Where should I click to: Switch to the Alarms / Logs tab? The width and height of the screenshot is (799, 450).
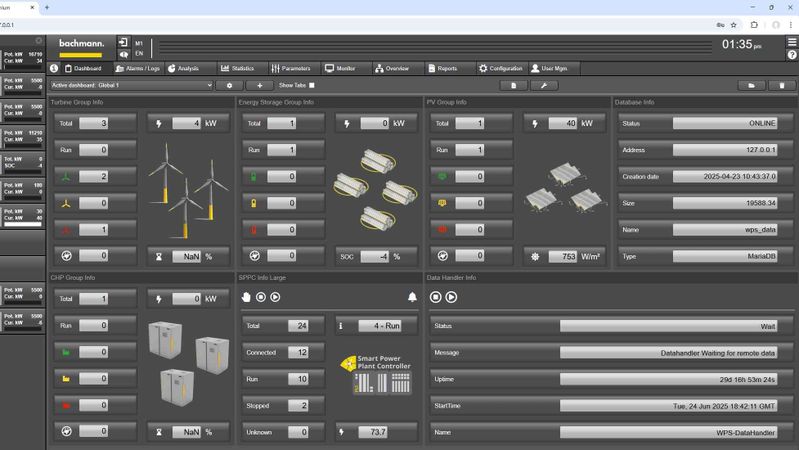[137, 68]
